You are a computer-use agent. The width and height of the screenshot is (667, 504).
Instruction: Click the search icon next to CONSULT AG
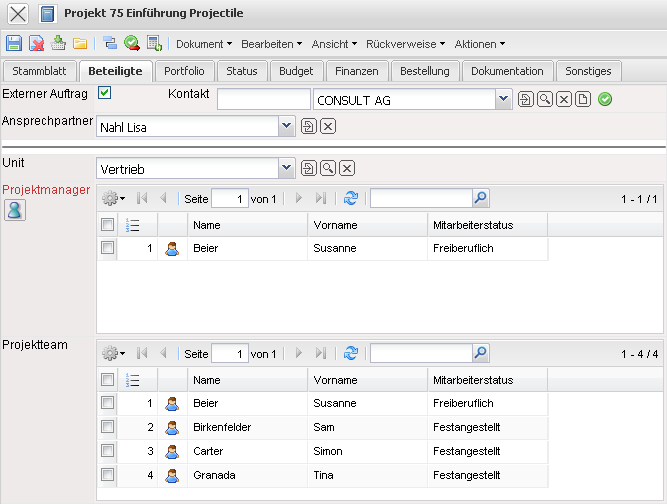545,99
